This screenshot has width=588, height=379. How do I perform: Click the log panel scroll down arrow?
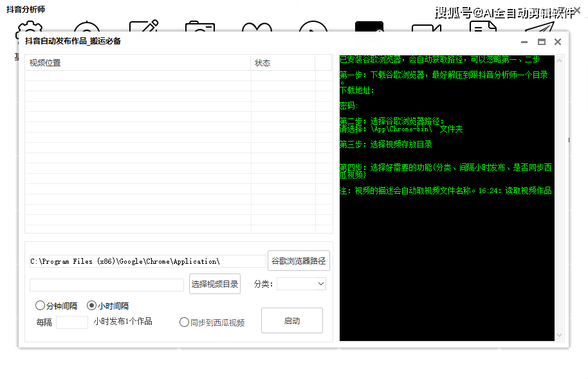(x=560, y=335)
